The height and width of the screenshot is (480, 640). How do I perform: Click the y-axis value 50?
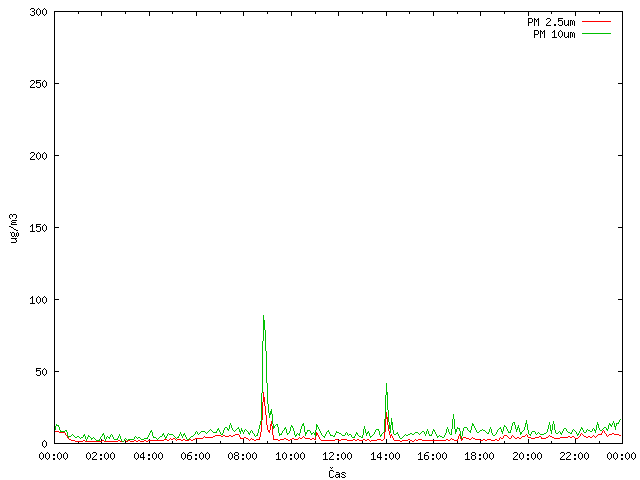point(41,372)
